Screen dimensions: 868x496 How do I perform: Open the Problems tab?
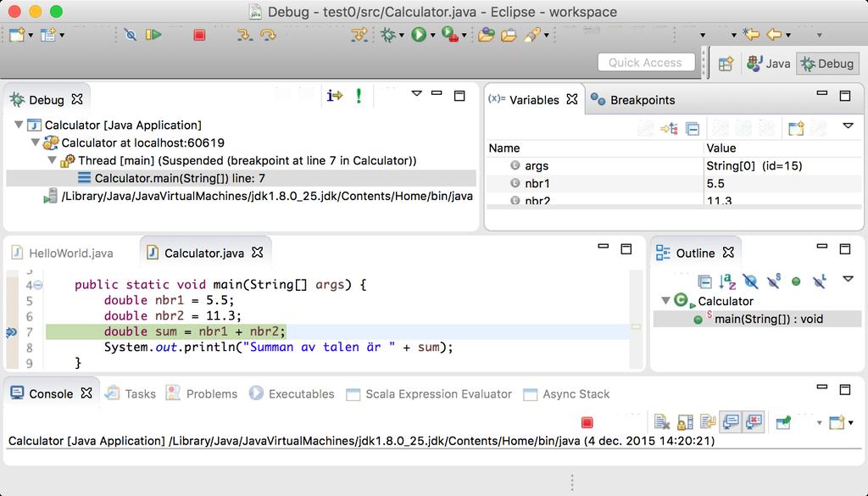coord(202,393)
